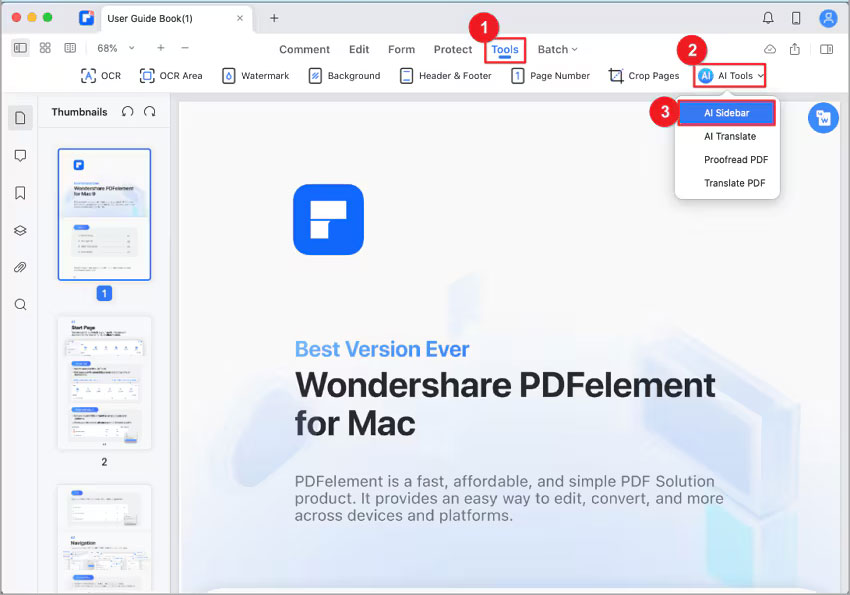Image resolution: width=850 pixels, height=595 pixels.
Task: Toggle the right properties panel icon
Action: pos(826,49)
